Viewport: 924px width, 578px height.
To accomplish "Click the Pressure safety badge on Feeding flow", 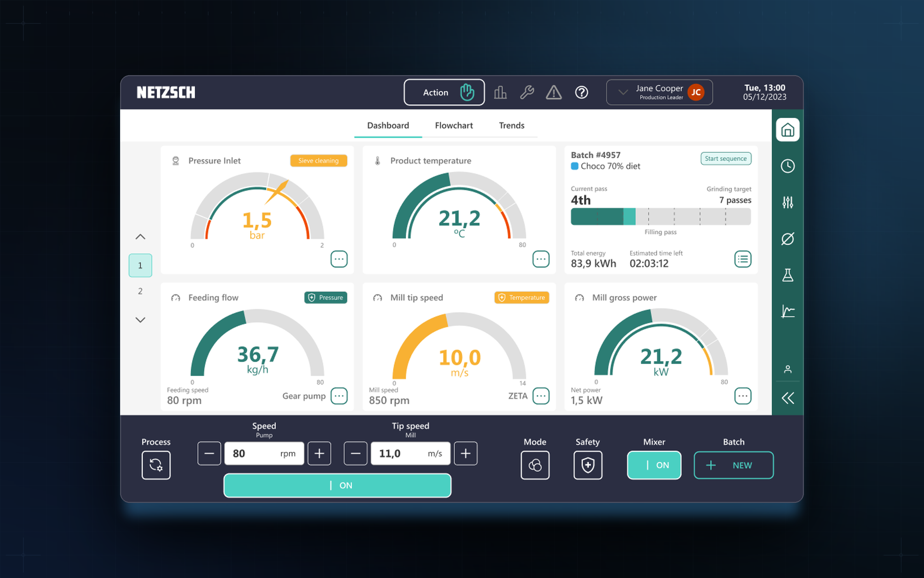I will 326,297.
